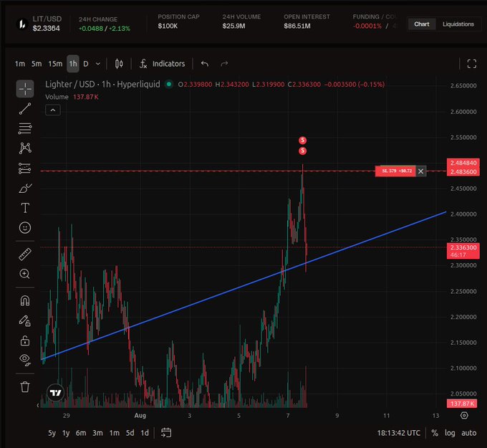Open the Fibonacci retracement tool

pyautogui.click(x=25, y=128)
